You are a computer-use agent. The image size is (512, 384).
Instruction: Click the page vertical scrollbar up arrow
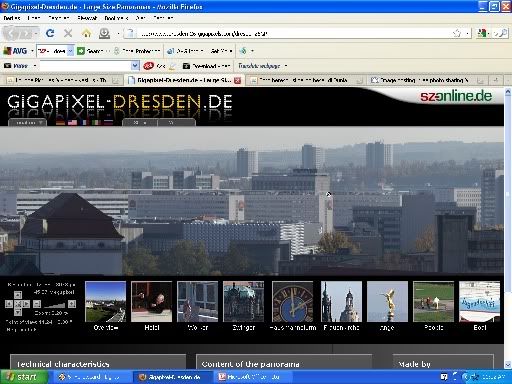coord(508,91)
